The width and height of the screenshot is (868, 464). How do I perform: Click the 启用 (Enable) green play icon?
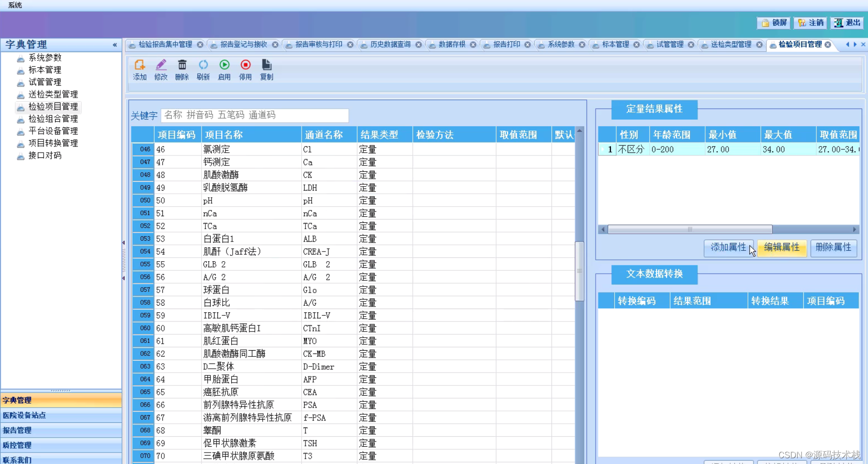point(224,70)
